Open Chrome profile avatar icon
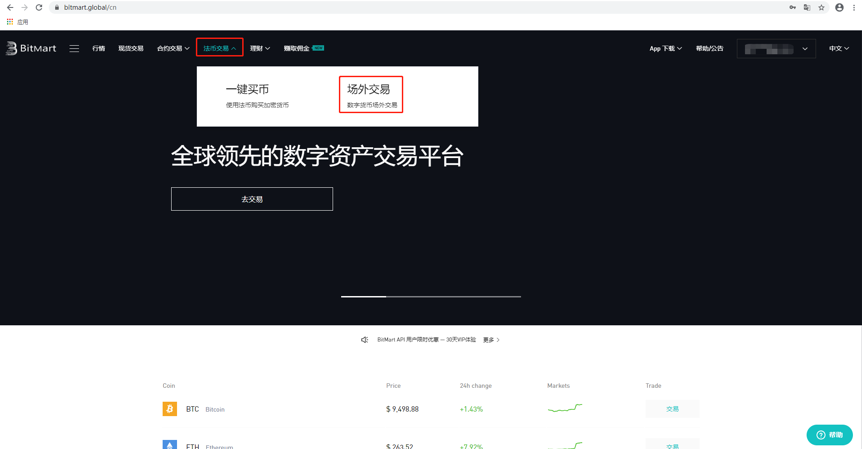 coord(839,7)
